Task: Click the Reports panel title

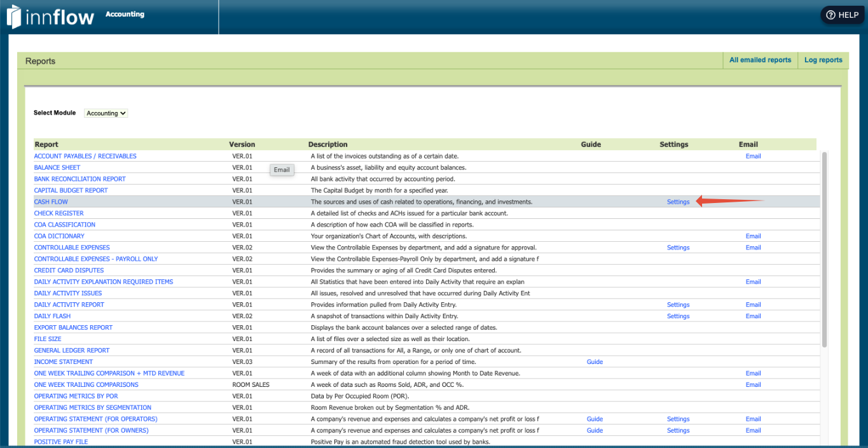Action: click(x=40, y=61)
